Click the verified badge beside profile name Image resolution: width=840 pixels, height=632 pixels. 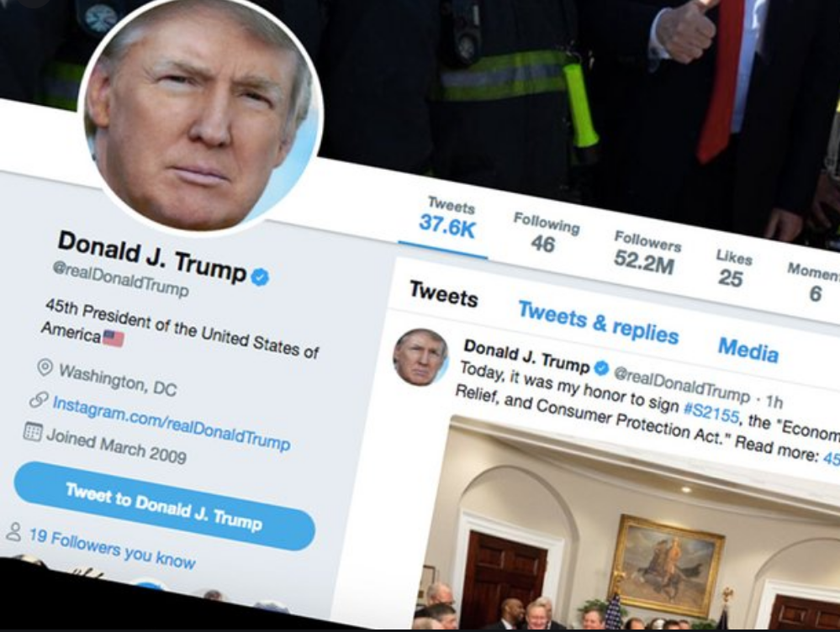(x=260, y=276)
